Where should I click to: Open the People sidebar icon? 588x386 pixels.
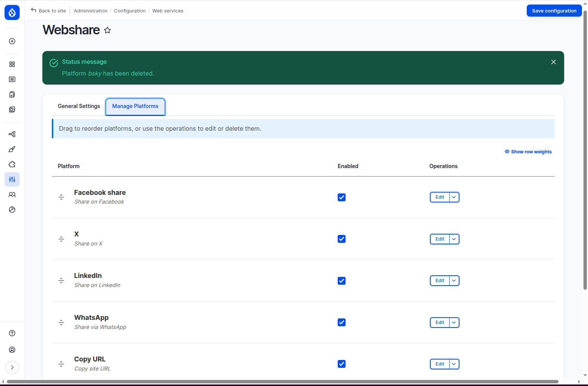click(12, 195)
